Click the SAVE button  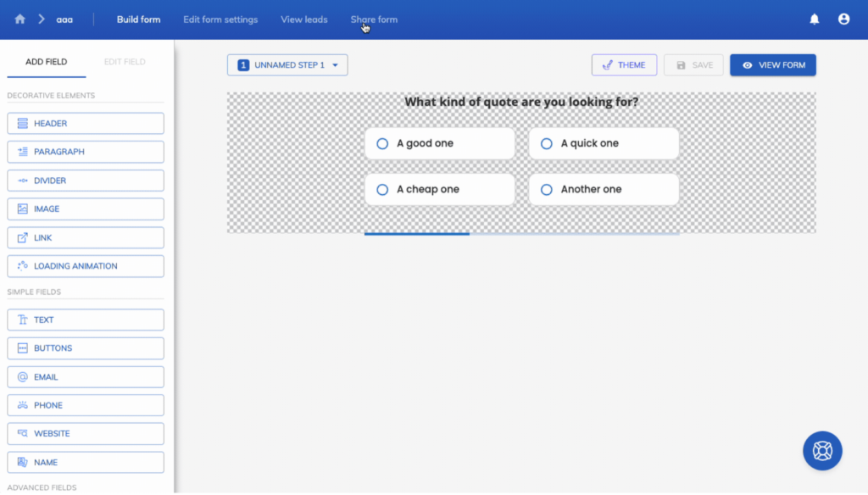coord(693,65)
